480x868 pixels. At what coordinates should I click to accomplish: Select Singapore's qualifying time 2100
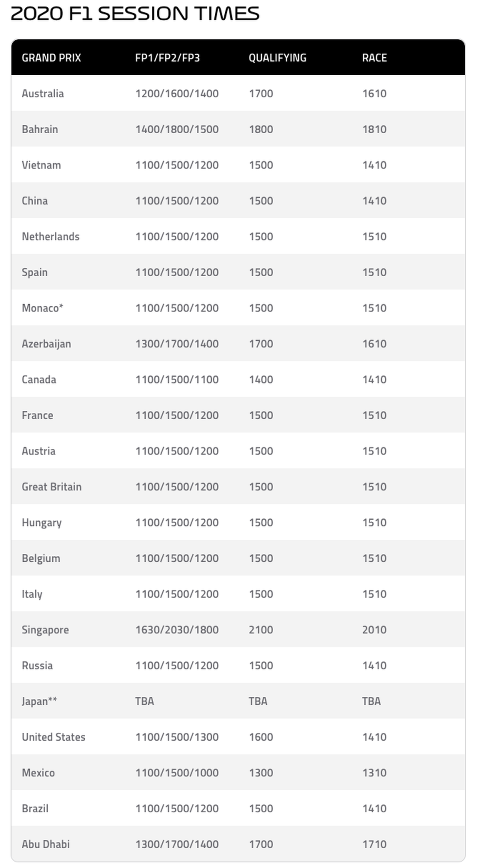[x=261, y=630]
